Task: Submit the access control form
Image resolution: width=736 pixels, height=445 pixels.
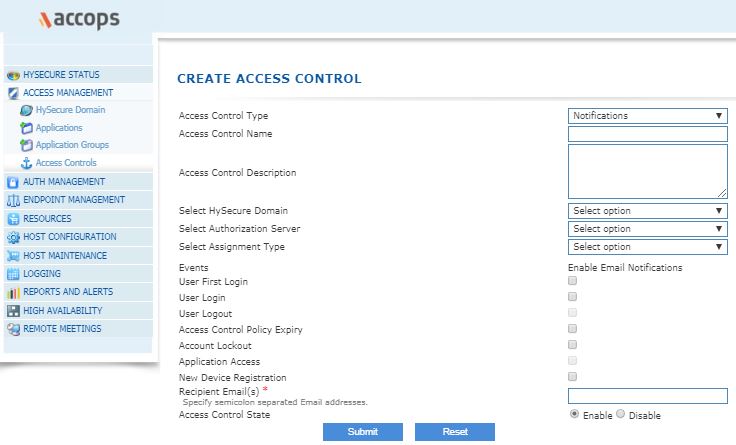Action: pos(363,432)
